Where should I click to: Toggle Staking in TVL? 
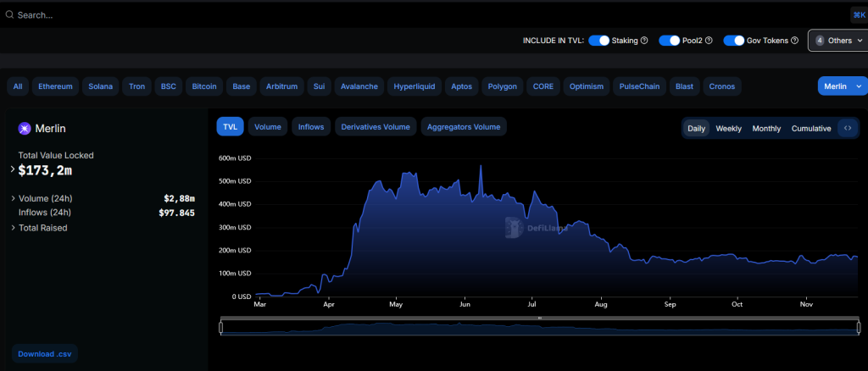tap(598, 41)
